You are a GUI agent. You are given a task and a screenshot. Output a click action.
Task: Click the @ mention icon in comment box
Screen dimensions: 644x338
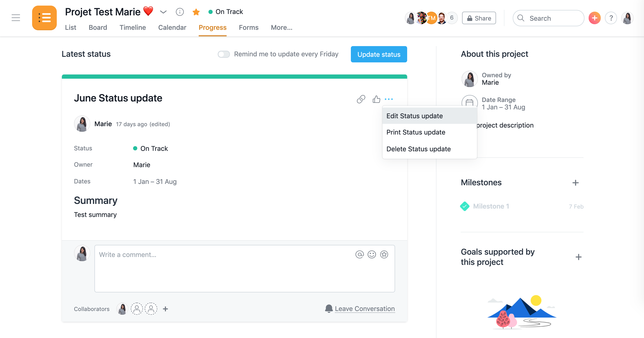point(359,254)
